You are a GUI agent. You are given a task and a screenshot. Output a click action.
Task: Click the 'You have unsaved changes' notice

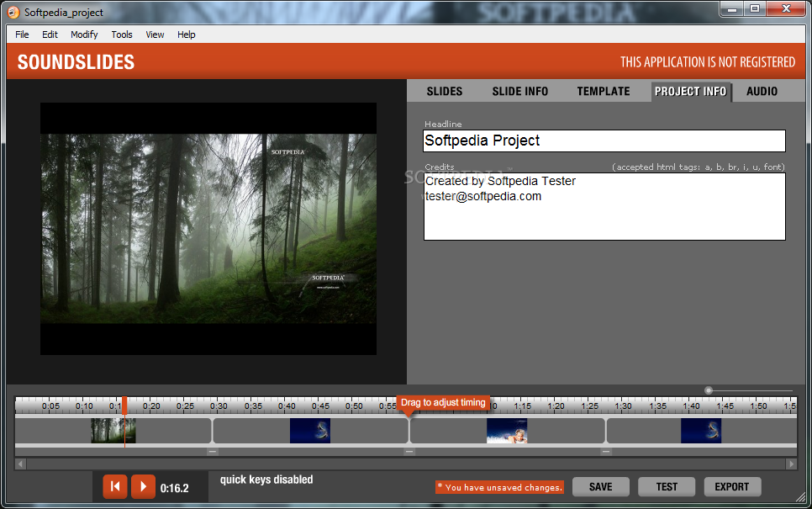click(x=499, y=487)
